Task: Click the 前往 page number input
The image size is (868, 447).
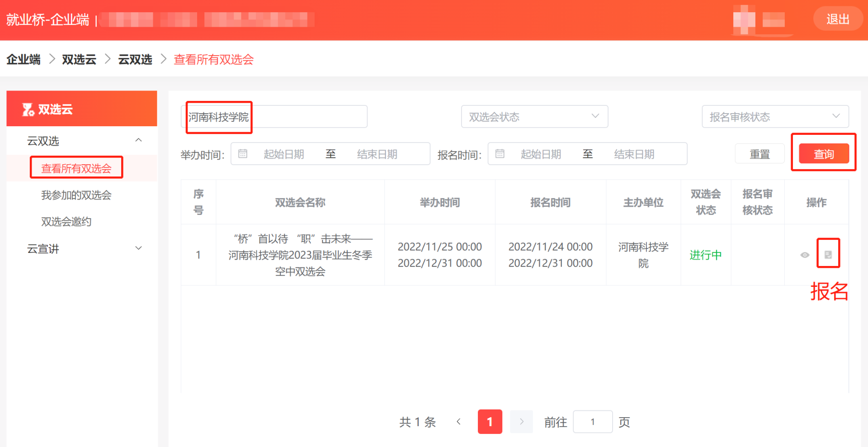Action: click(x=593, y=422)
